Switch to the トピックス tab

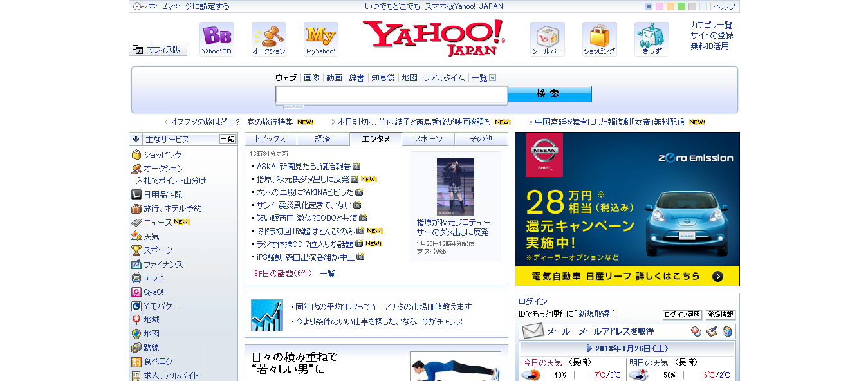pyautogui.click(x=270, y=139)
